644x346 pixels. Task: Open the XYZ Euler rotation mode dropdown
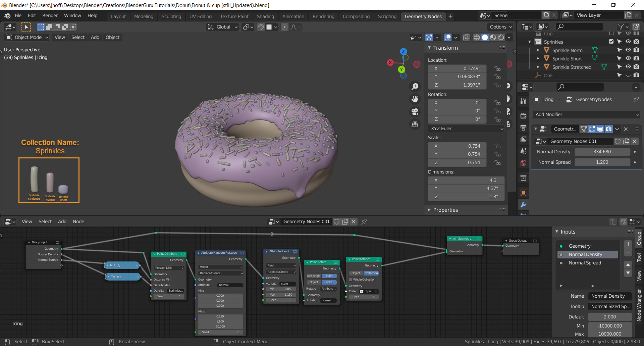(466, 129)
